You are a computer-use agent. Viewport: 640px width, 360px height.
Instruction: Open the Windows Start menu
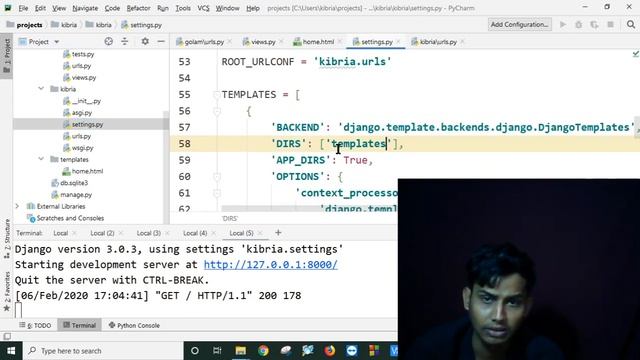pyautogui.click(x=11, y=351)
